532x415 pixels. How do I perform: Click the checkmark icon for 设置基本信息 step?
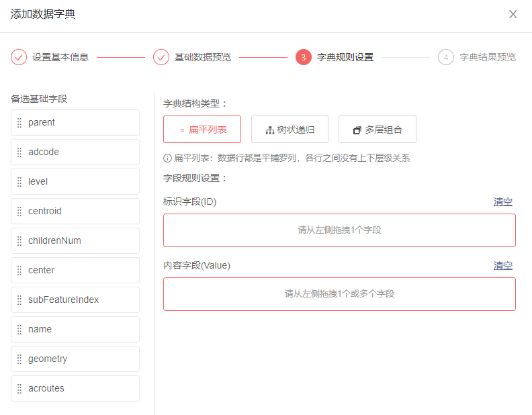pos(19,57)
